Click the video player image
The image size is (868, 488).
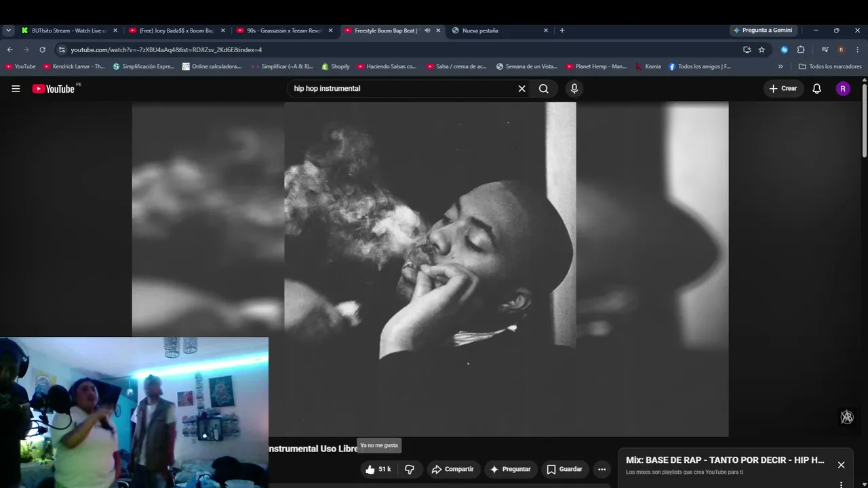pos(430,269)
